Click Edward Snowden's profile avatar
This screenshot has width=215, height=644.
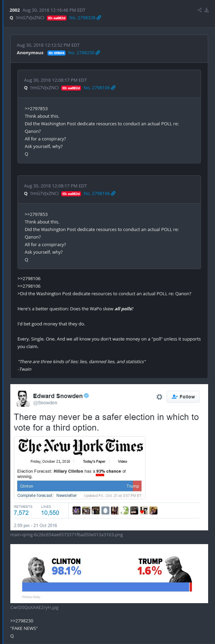pos(23,399)
